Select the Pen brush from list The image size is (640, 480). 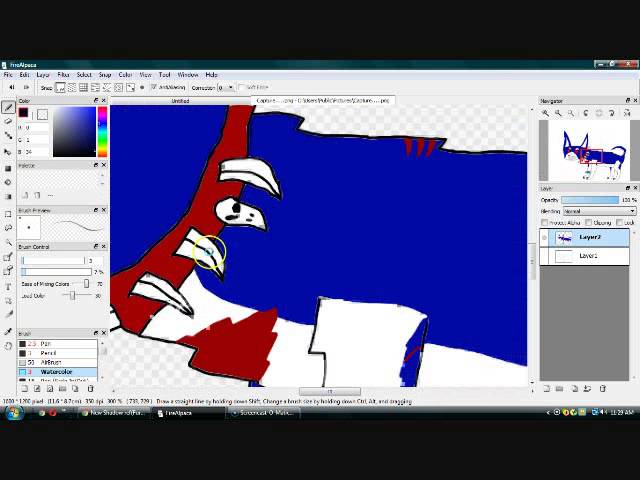(x=58, y=344)
